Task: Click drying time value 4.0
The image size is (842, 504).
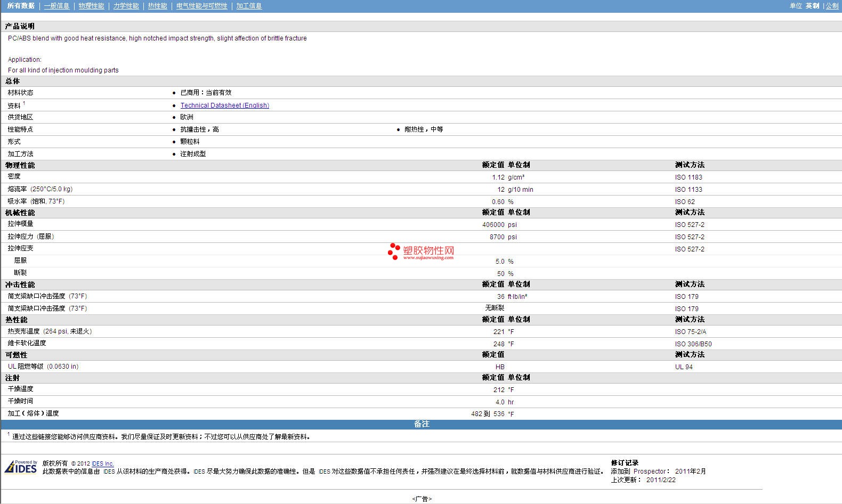Action: click(x=500, y=402)
